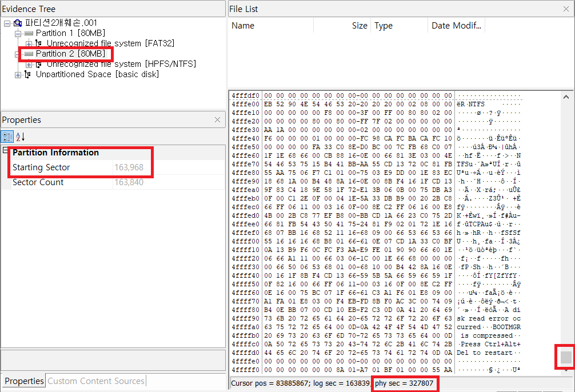Image resolution: width=575 pixels, height=392 pixels.
Task: Click the disk image icon for 파티션2개훼손.001
Action: pos(17,23)
